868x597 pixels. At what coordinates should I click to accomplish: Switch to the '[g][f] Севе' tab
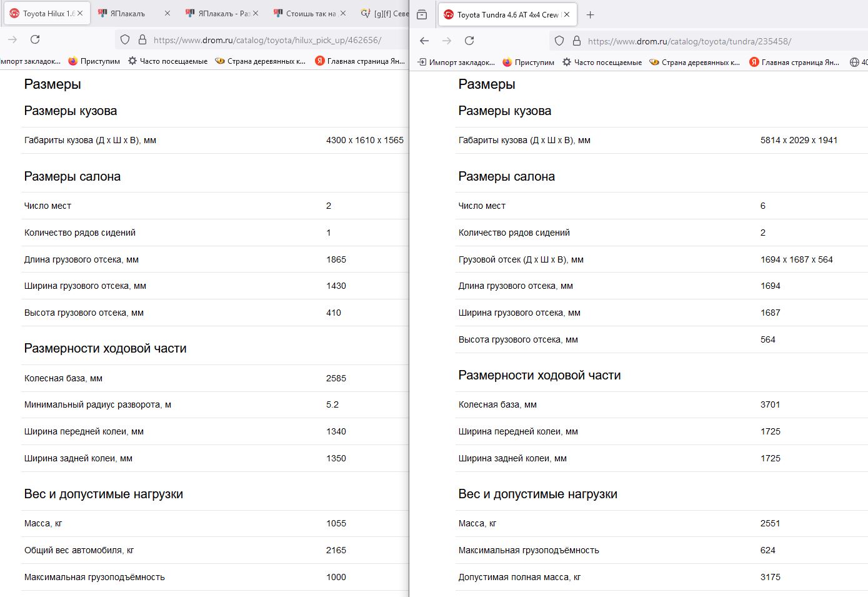pos(384,13)
